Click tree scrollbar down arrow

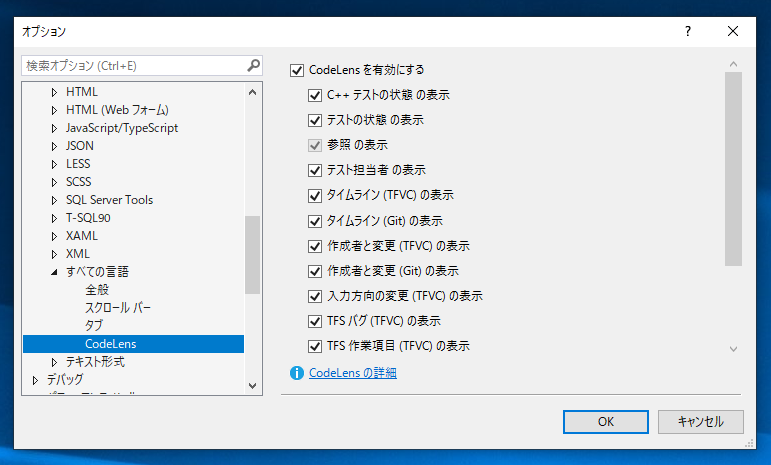pos(253,386)
